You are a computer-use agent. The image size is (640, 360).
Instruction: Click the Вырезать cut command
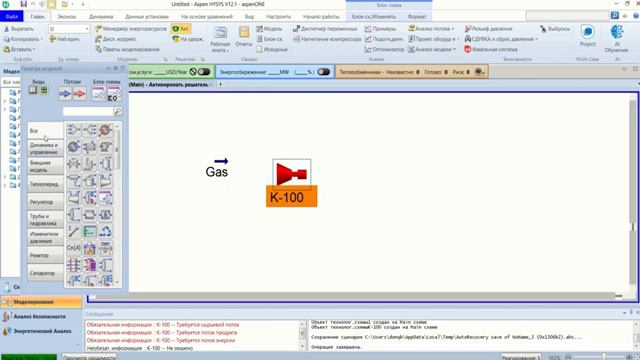pyautogui.click(x=19, y=29)
